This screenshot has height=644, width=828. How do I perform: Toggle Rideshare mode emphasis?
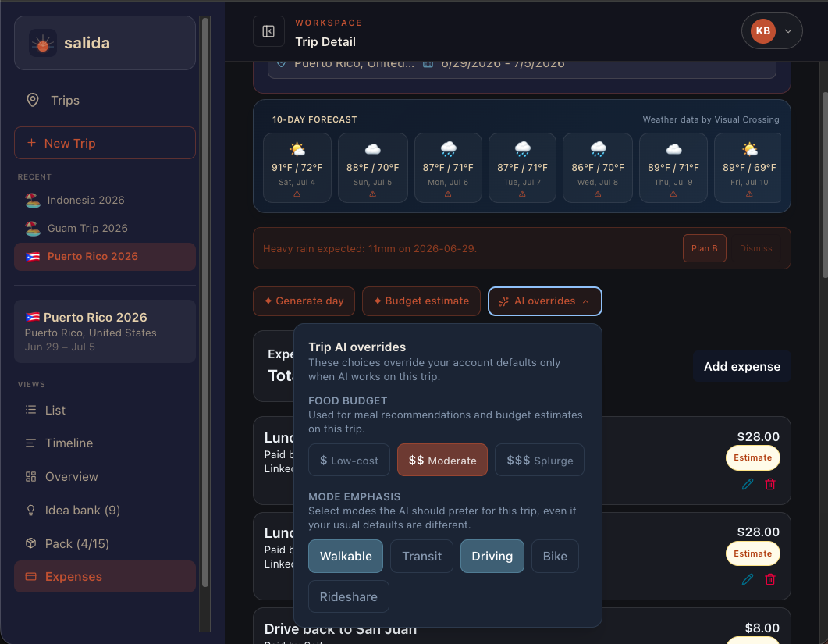tap(349, 597)
